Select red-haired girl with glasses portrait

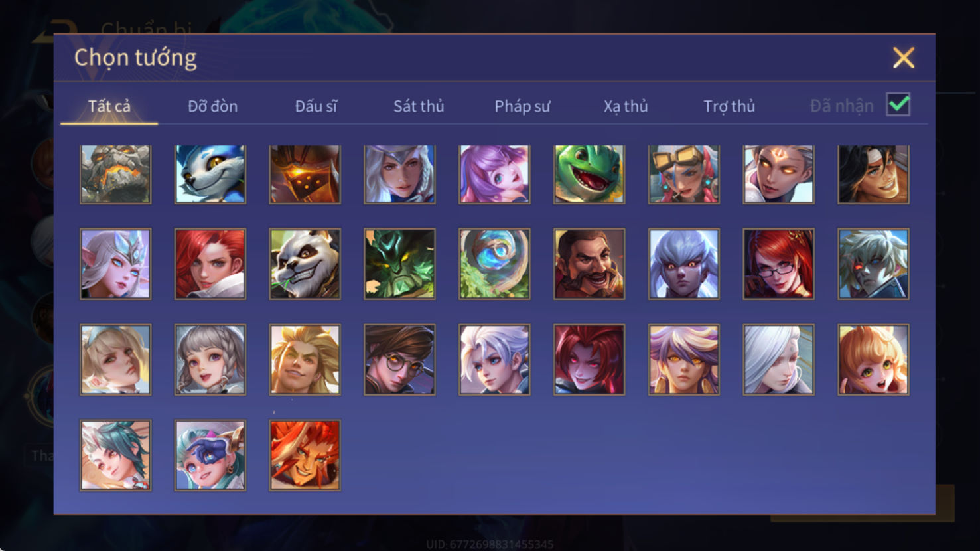(778, 264)
